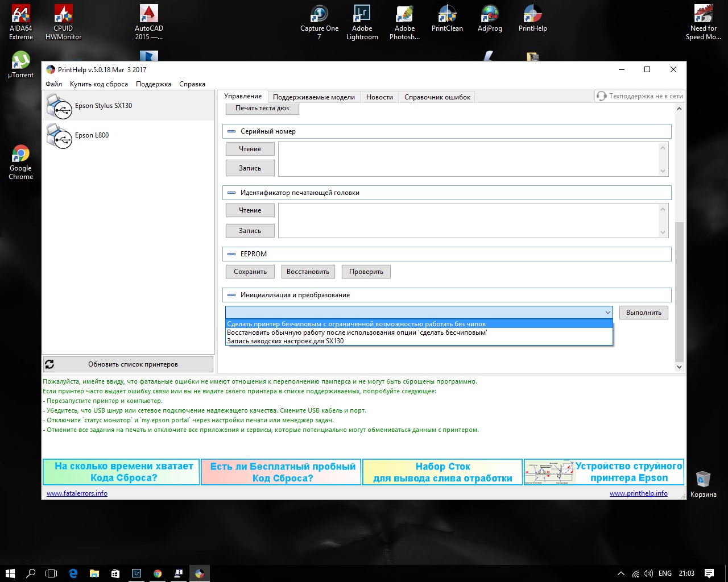Click the Проверить EEPROM button
Screen dimensions: 728x582
pos(366,272)
